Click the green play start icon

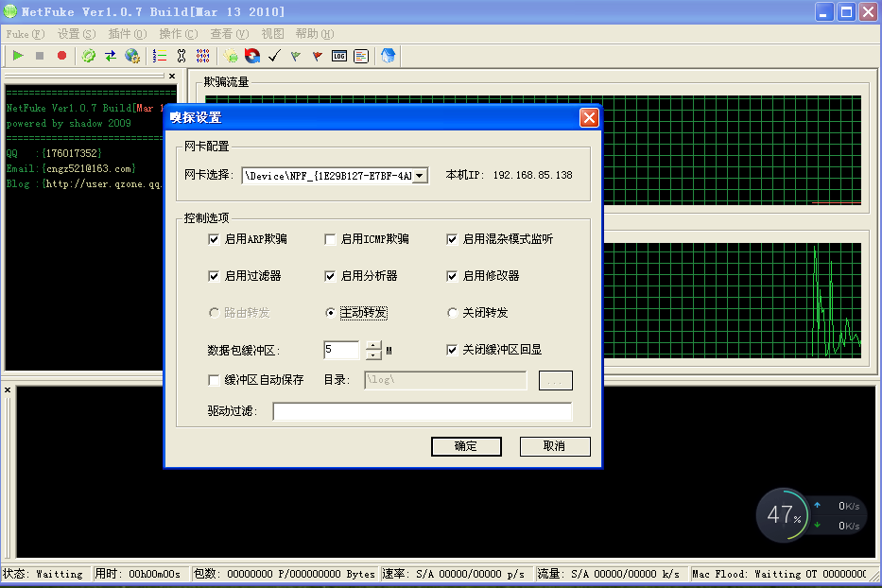tap(18, 55)
